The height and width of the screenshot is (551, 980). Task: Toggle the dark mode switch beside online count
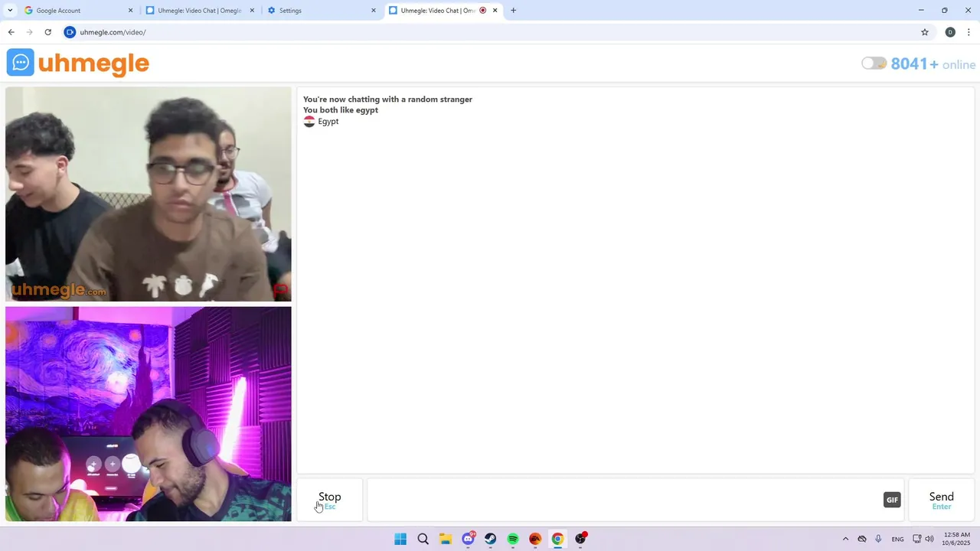point(874,64)
